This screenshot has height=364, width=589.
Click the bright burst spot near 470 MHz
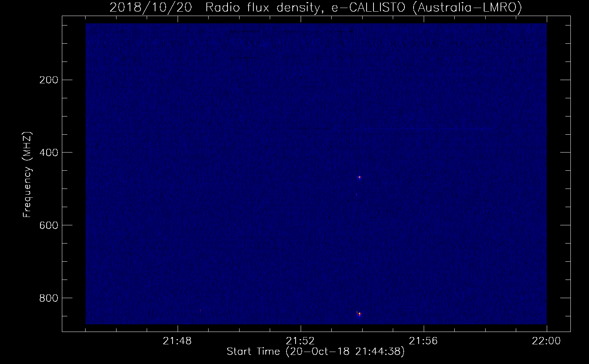coord(360,177)
